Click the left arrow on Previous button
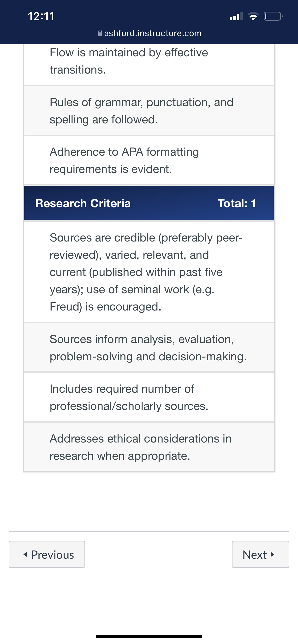 (25, 554)
